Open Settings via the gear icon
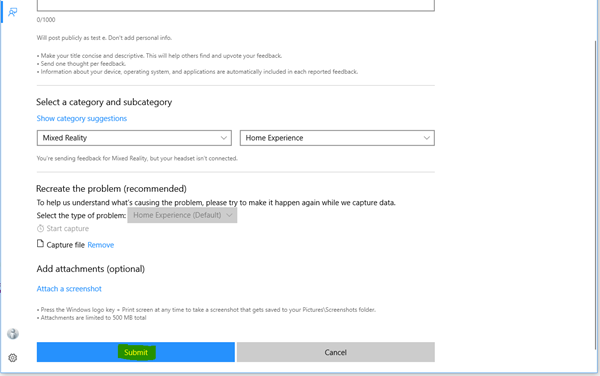Image resolution: width=600 pixels, height=376 pixels. tap(13, 358)
